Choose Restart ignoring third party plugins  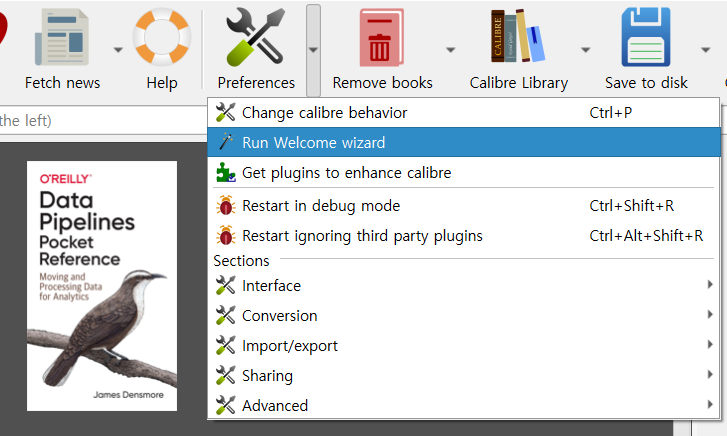(464, 236)
